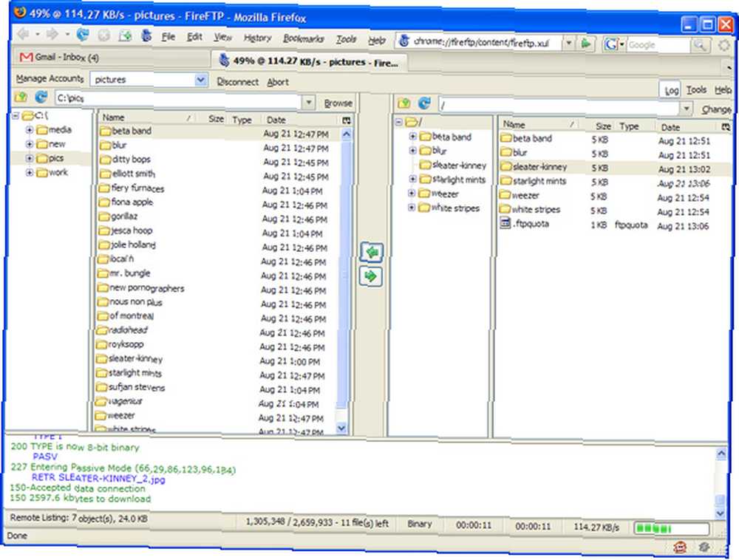Click the Disconnect button
The image size is (739, 560).
[x=237, y=82]
